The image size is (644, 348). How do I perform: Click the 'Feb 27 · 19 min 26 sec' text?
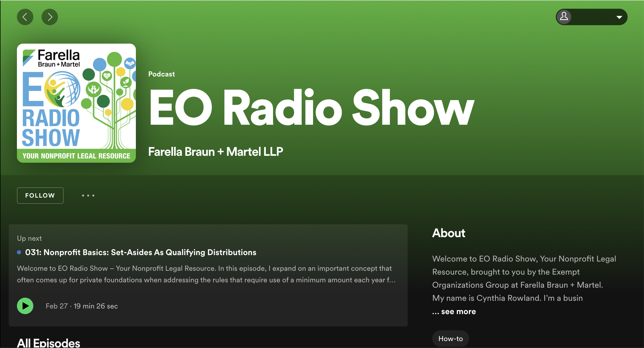[82, 306]
